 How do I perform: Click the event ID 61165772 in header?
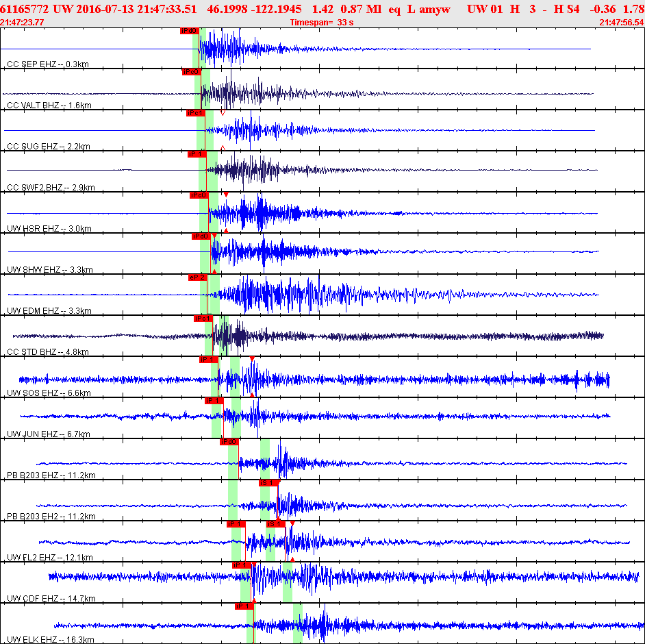(x=24, y=9)
